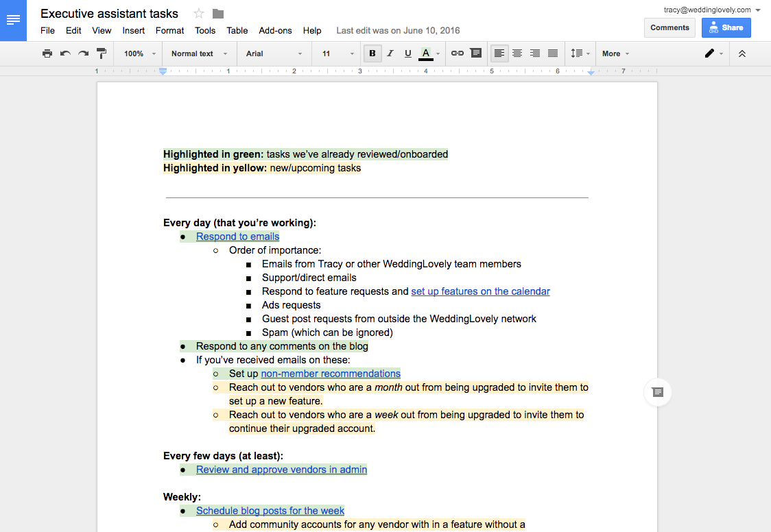Click the Every few days (at least): heading
This screenshot has width=771, height=532.
223,456
